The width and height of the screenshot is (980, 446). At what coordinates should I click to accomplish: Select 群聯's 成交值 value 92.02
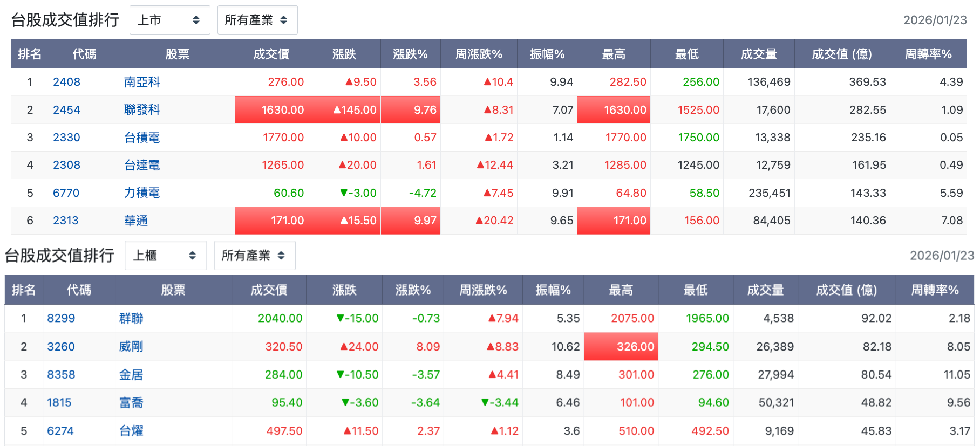[876, 318]
